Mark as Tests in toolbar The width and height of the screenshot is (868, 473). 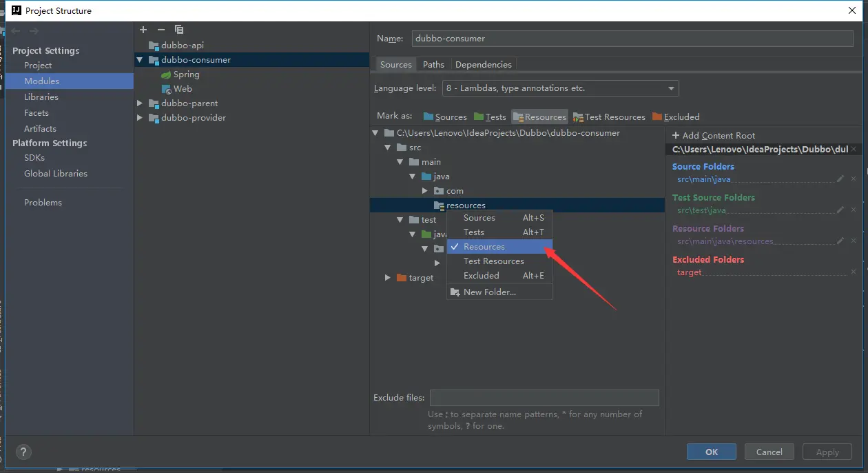tap(489, 117)
